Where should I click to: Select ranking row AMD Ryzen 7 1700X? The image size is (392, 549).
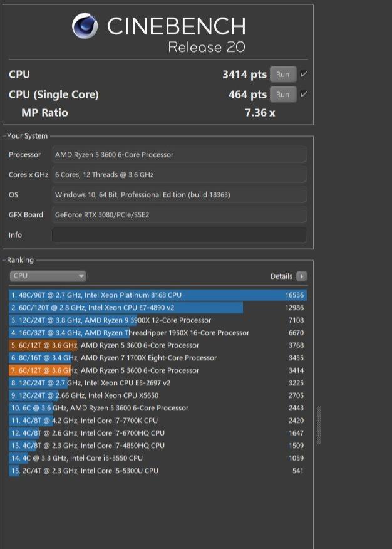pos(158,358)
